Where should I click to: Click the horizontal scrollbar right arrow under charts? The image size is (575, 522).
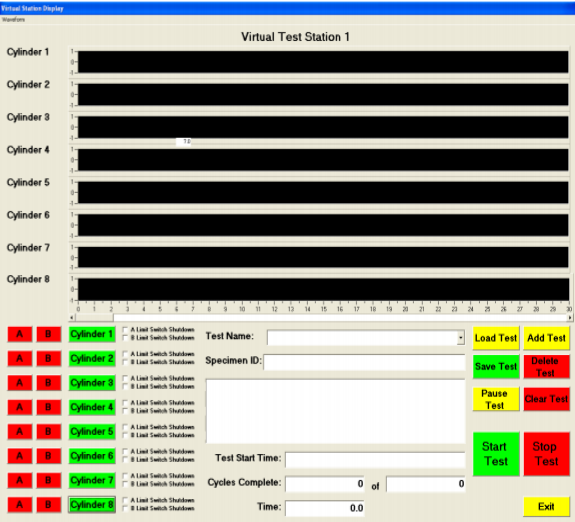point(570,318)
